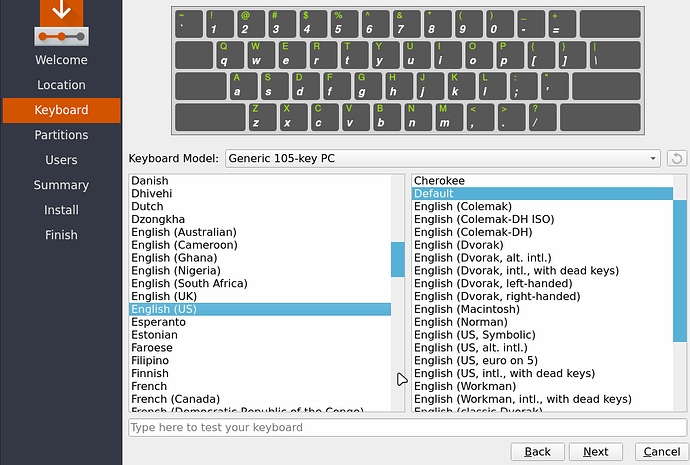Choose Cherokee variant
The height and width of the screenshot is (465, 690).
pyautogui.click(x=542, y=181)
